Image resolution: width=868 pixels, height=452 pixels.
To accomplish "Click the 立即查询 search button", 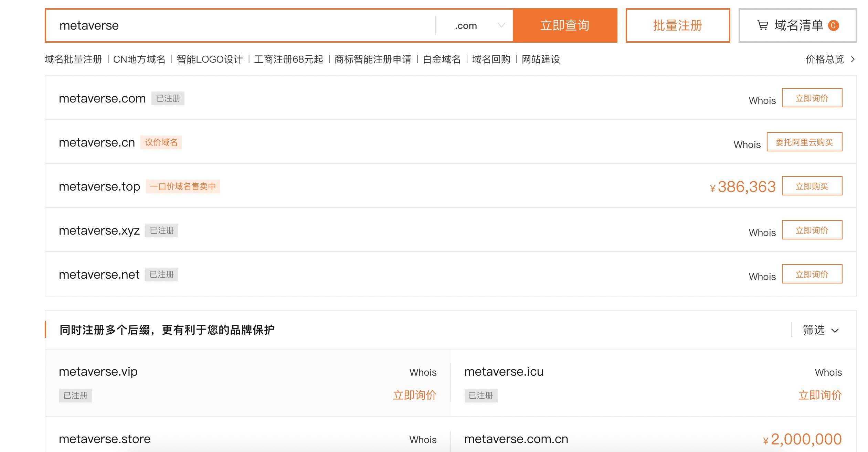I will click(565, 25).
